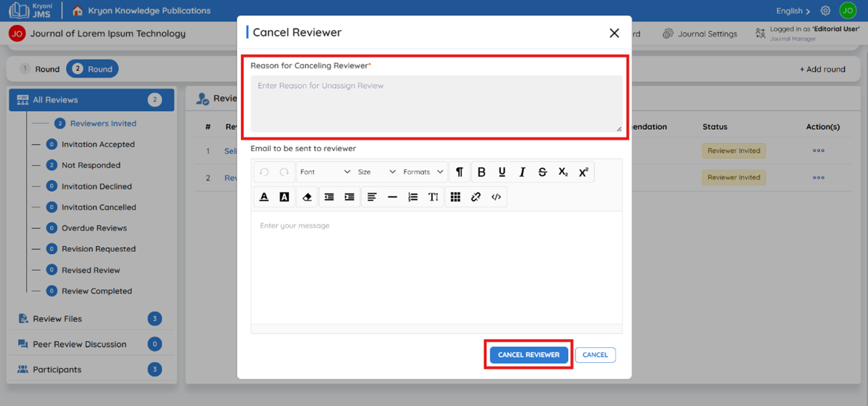Open the Formats dropdown
868x406 pixels.
point(423,172)
